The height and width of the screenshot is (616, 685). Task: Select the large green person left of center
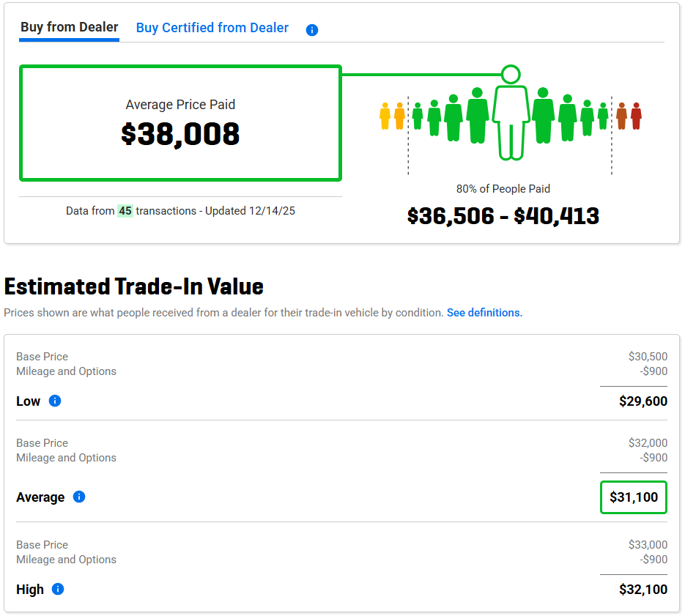coord(478,115)
